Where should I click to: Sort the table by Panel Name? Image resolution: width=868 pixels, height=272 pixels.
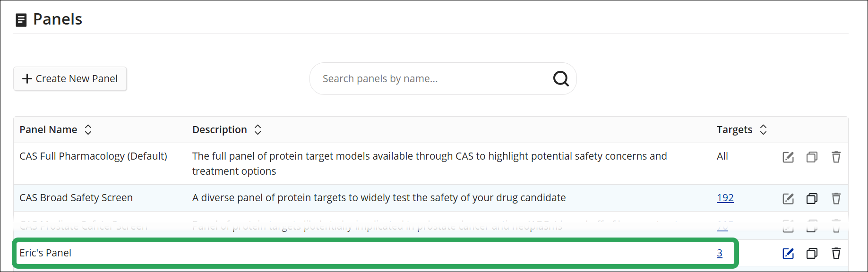pos(88,129)
